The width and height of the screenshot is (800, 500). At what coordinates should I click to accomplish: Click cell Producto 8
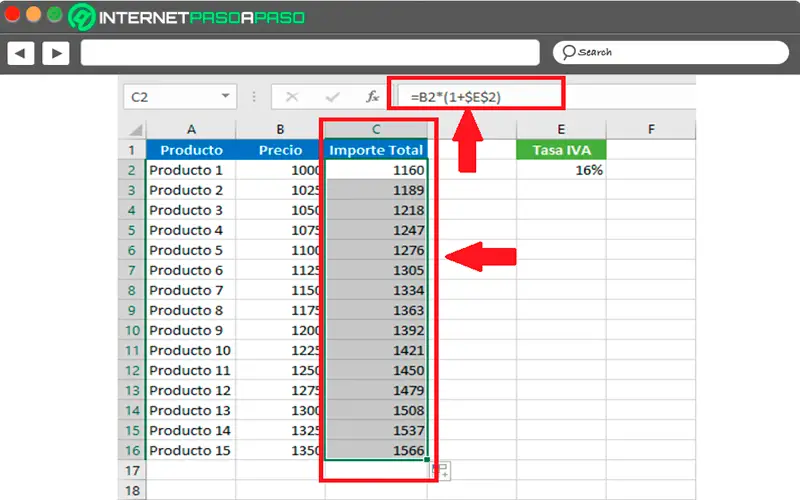click(191, 310)
